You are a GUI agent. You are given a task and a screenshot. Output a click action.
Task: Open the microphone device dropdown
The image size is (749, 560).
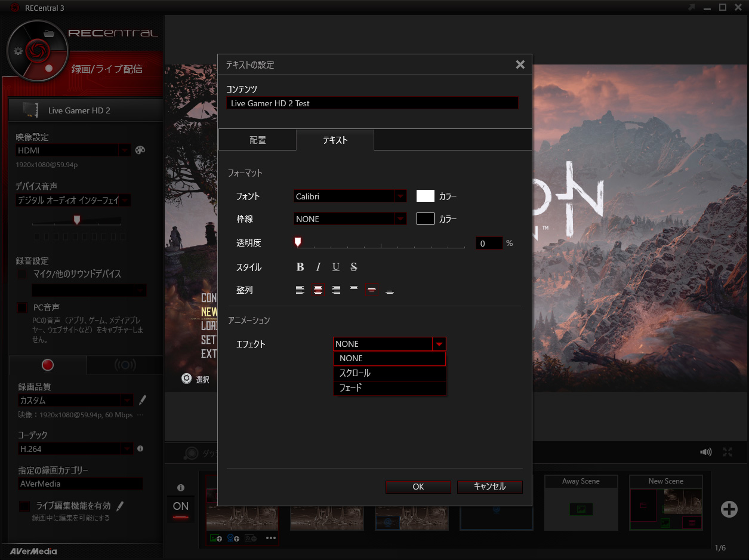pos(89,290)
